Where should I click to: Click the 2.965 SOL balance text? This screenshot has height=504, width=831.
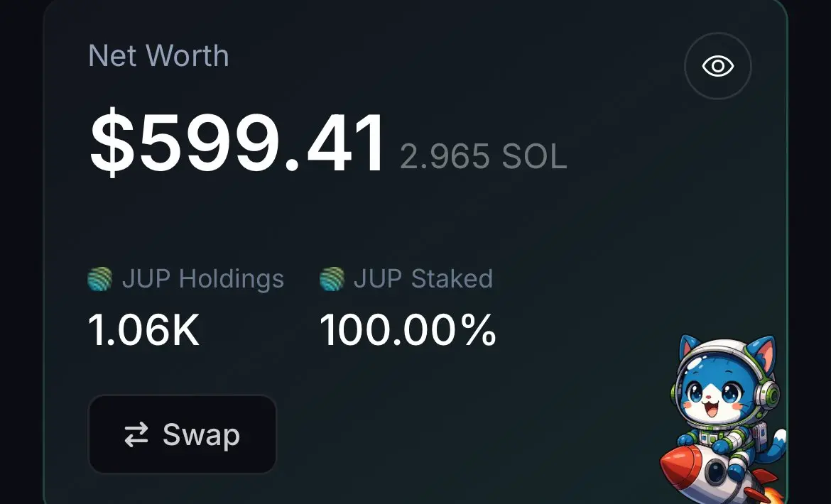[x=484, y=157]
